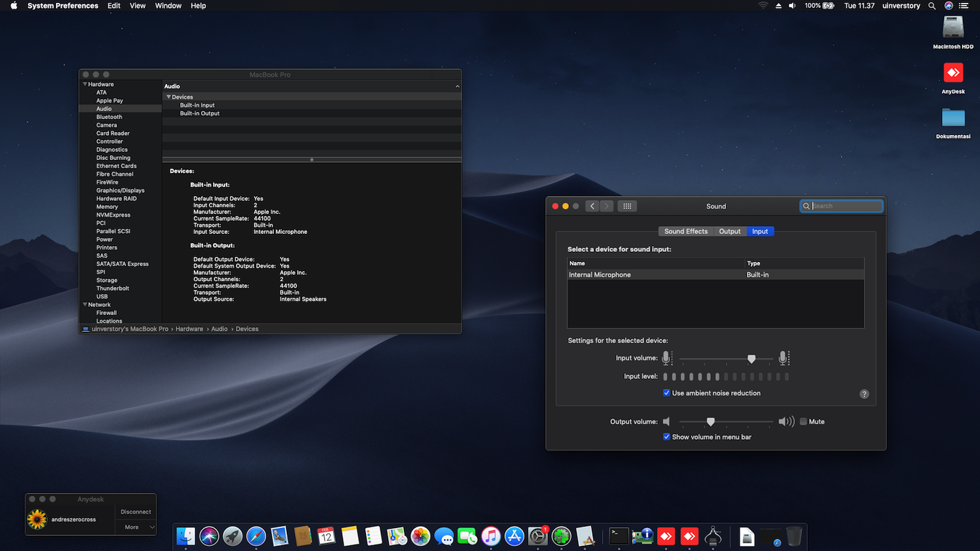This screenshot has height=551, width=980.
Task: Open Launchpad from the Dock
Action: (232, 535)
